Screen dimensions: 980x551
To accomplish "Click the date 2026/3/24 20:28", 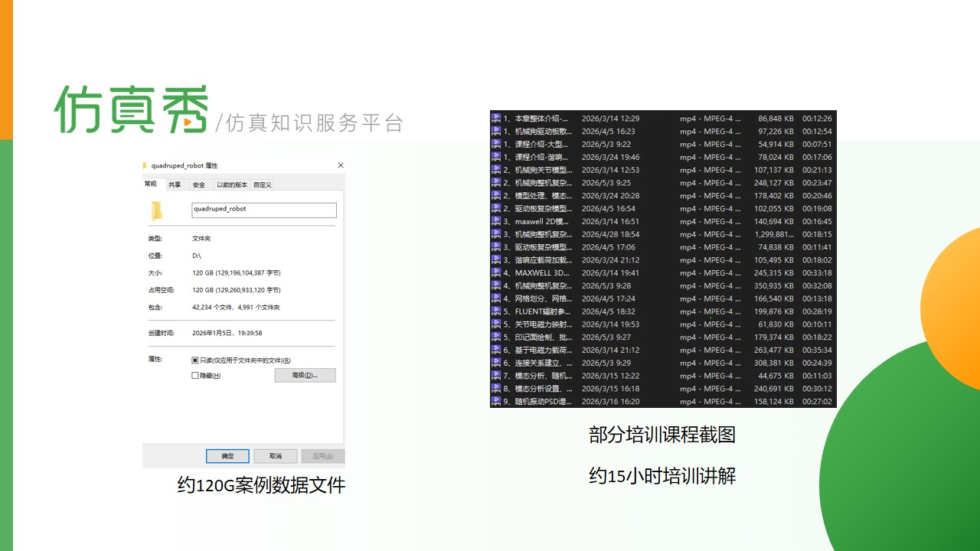I will 610,196.
